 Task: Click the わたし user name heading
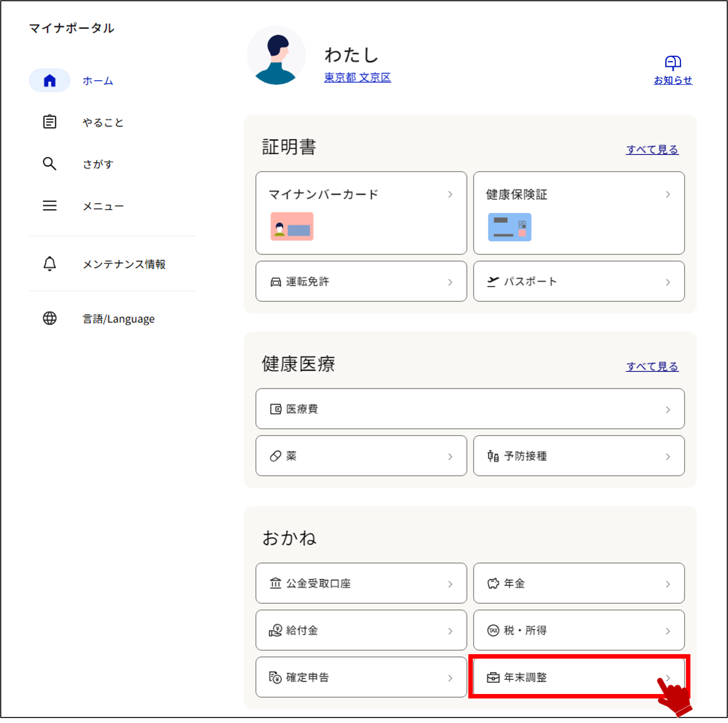[x=351, y=55]
